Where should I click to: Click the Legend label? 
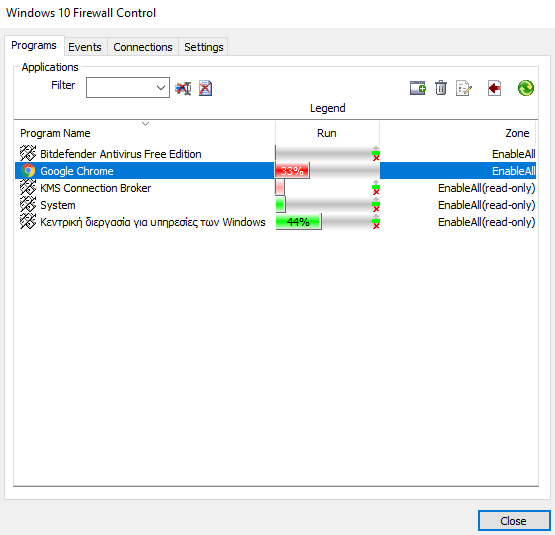pos(327,108)
